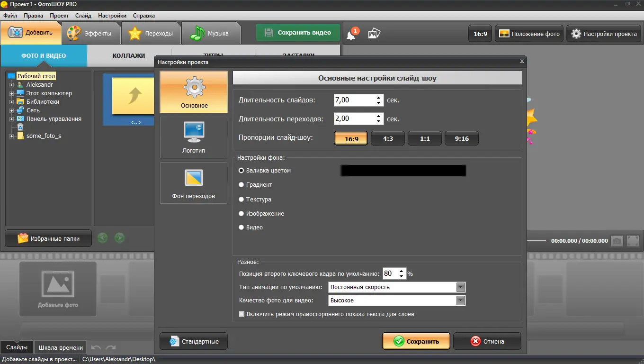This screenshot has width=644, height=364.
Task: Select the Recycle Bin tree item icon
Action: click(20, 127)
